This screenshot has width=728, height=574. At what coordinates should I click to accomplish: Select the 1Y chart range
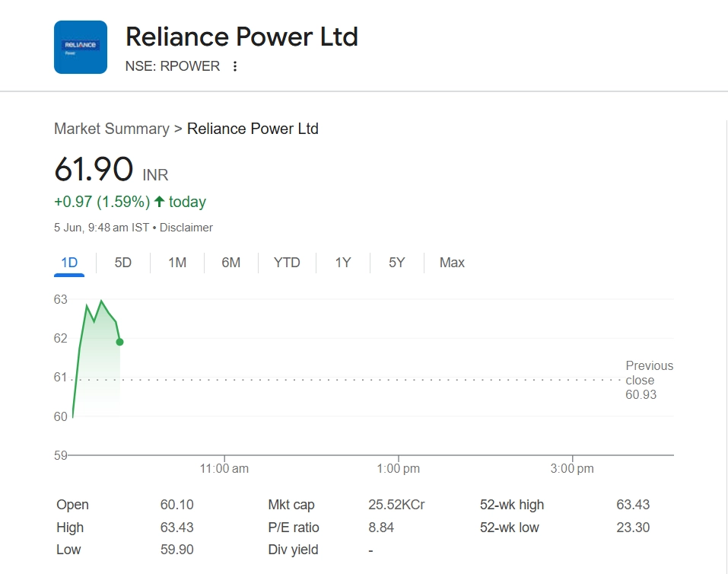click(343, 263)
